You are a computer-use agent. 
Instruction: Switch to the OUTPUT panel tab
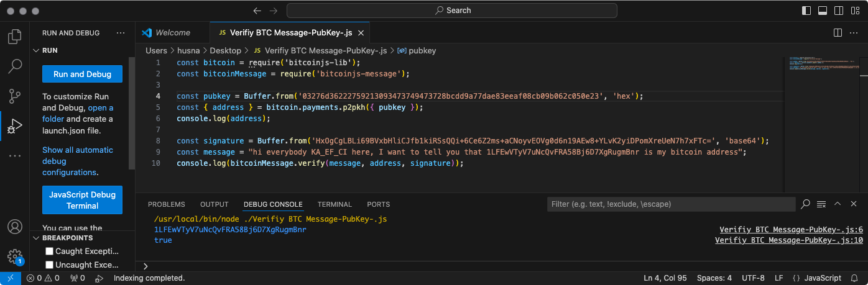click(215, 204)
